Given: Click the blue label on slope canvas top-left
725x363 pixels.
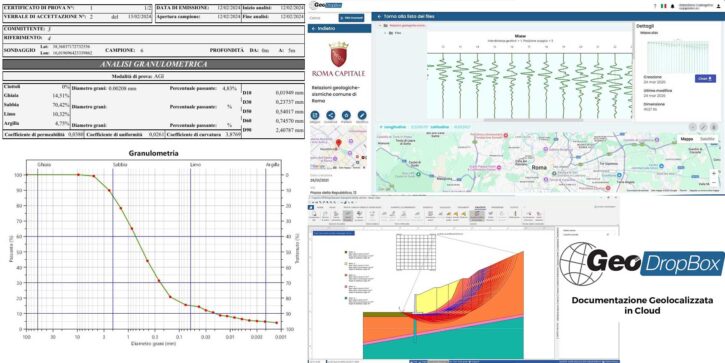Looking at the screenshot, I should tap(334, 234).
